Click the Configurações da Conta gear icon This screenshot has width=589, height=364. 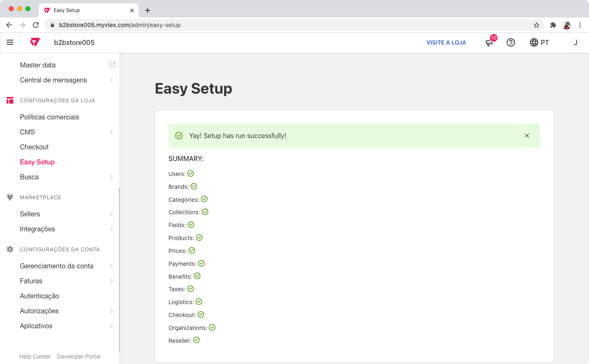click(10, 249)
